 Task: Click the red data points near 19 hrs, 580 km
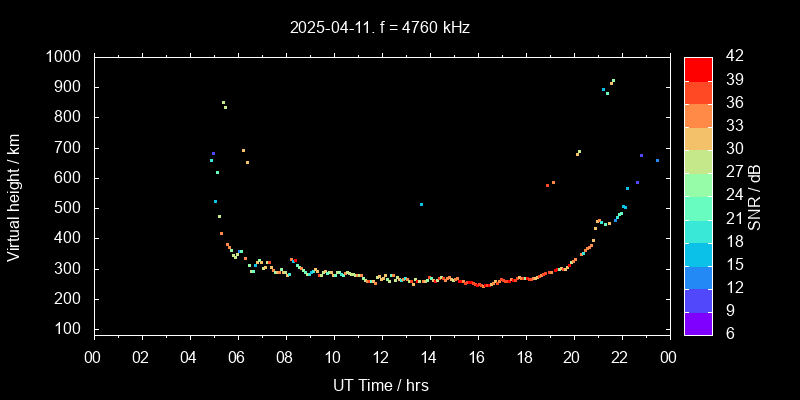point(550,184)
